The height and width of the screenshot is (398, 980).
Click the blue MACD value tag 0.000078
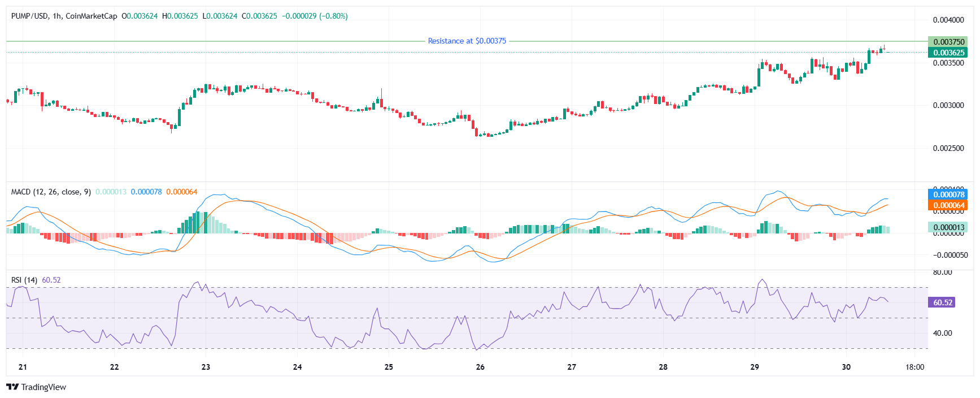point(948,194)
